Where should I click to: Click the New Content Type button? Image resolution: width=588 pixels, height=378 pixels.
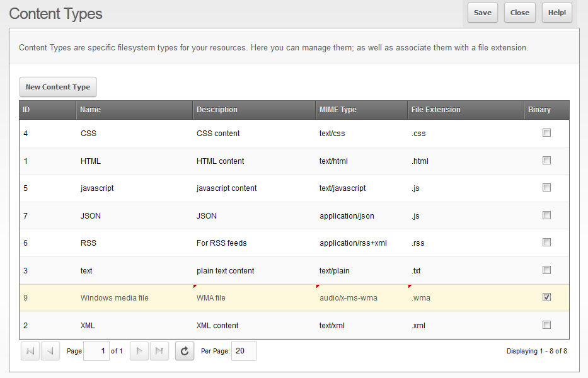click(x=58, y=87)
